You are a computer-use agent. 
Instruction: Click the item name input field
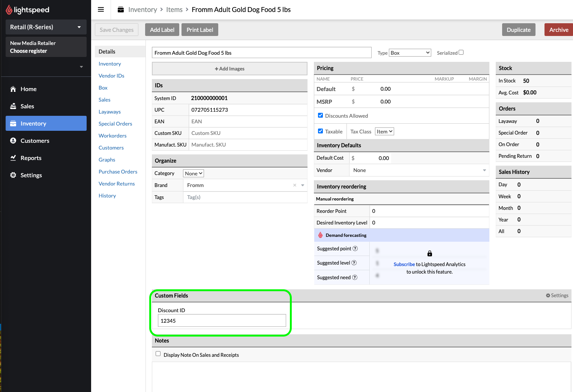coord(262,52)
